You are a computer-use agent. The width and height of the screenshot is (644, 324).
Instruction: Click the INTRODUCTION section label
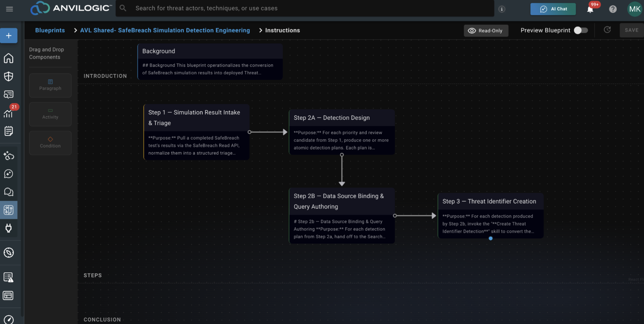coord(105,76)
